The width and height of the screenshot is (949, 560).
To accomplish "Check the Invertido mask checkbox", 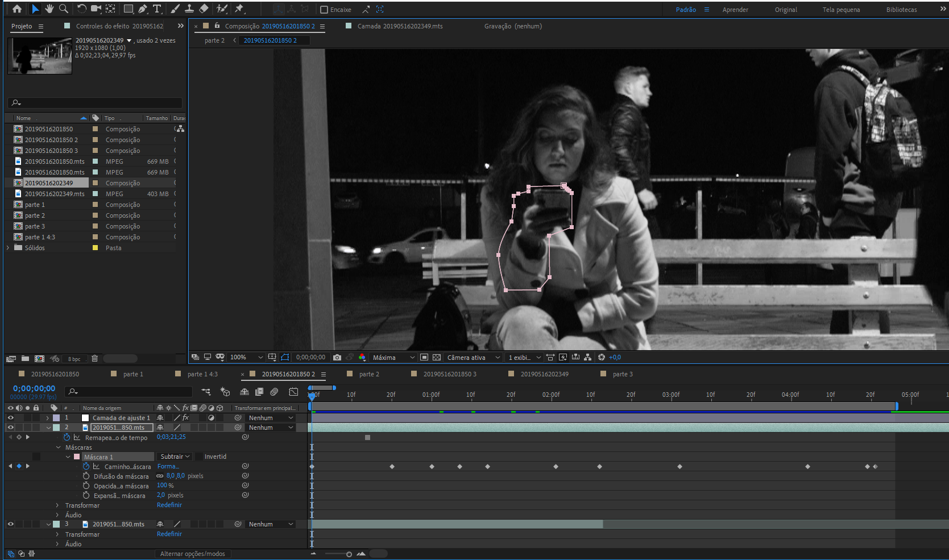I will click(199, 457).
